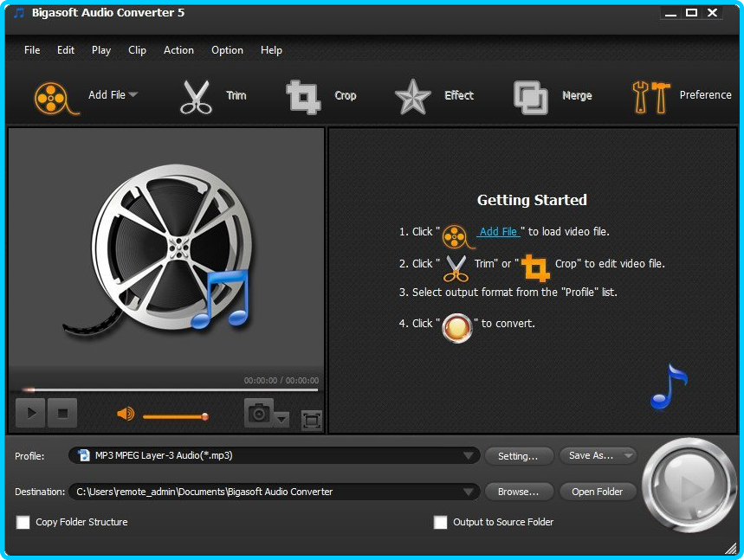Expand the Destination path dropdown

pos(469,492)
